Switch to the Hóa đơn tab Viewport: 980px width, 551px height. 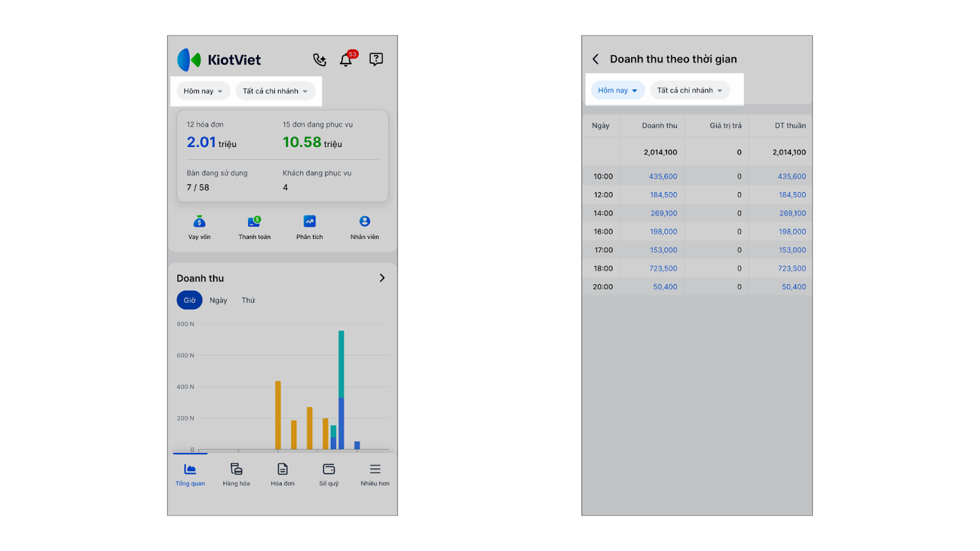click(282, 475)
